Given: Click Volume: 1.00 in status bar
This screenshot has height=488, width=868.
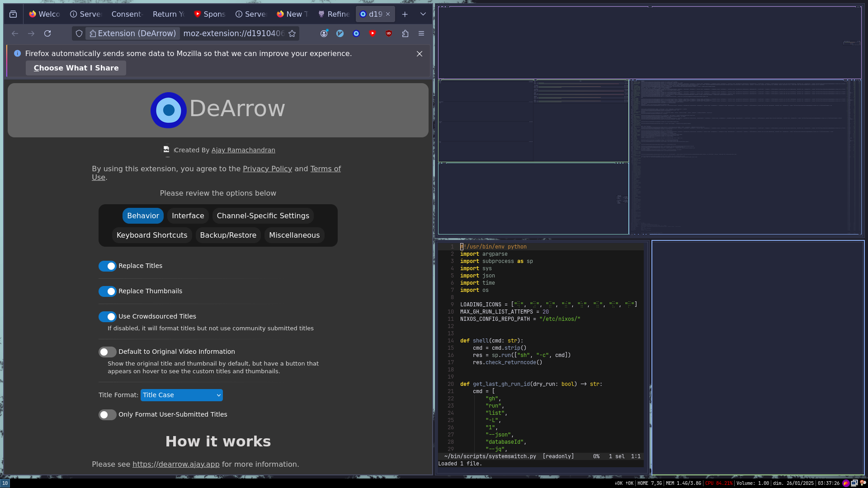Looking at the screenshot, I should pyautogui.click(x=753, y=483).
